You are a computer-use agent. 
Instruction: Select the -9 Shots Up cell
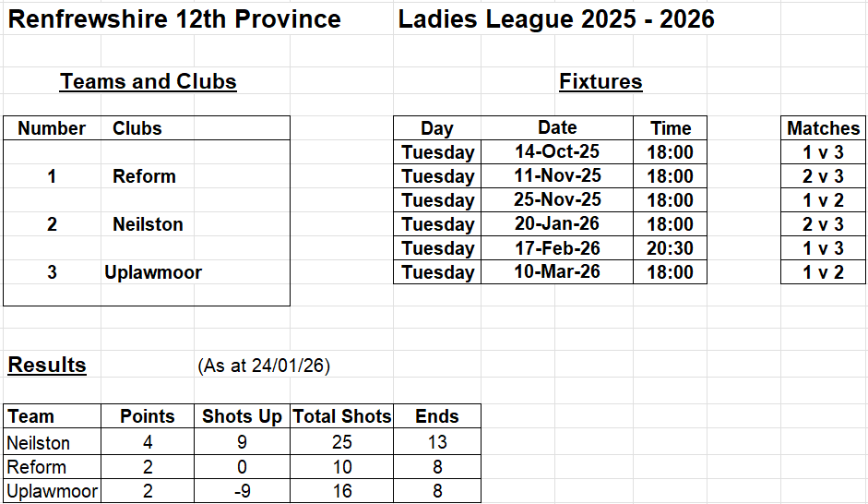tap(242, 491)
